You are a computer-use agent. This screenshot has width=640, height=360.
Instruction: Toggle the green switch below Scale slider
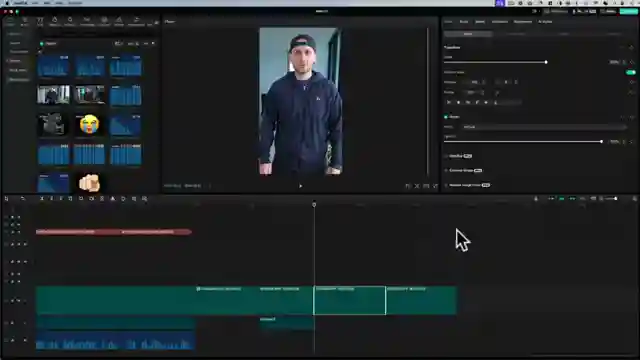631,72
